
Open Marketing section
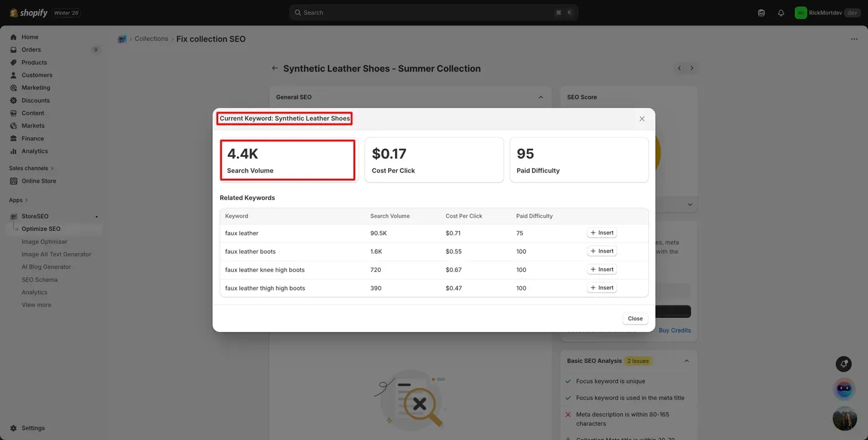[36, 88]
